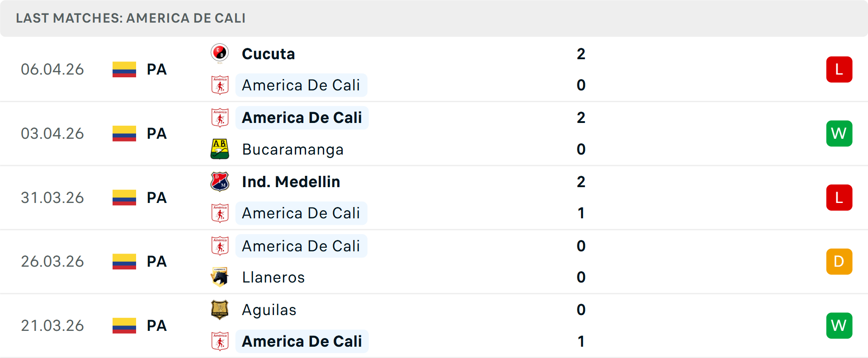The width and height of the screenshot is (868, 358).
Task: Select the Ind. Medellin team name
Action: 291,181
